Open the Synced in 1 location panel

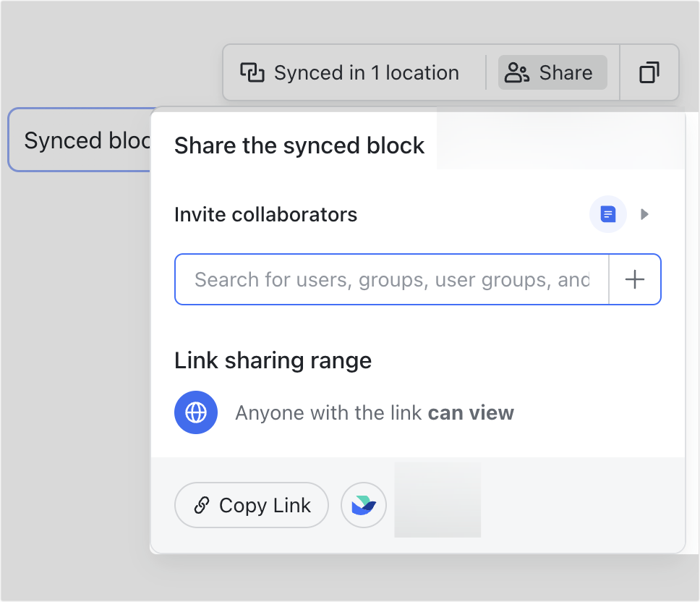pos(353,72)
